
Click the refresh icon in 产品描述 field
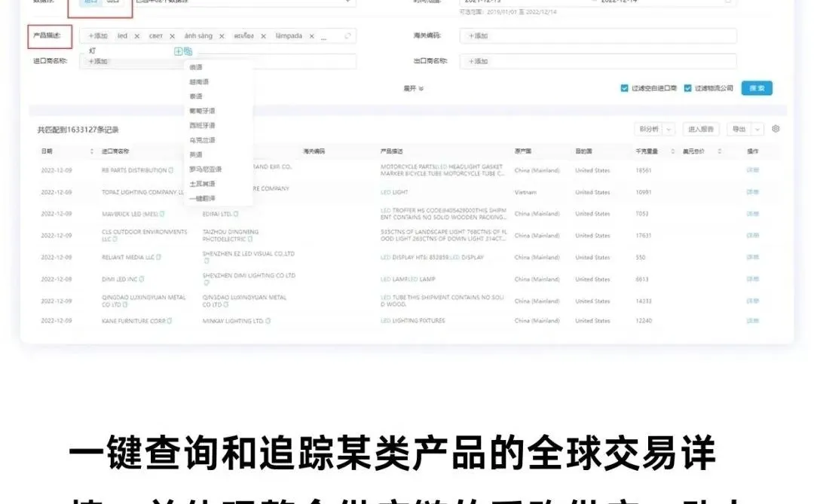pyautogui.click(x=348, y=35)
